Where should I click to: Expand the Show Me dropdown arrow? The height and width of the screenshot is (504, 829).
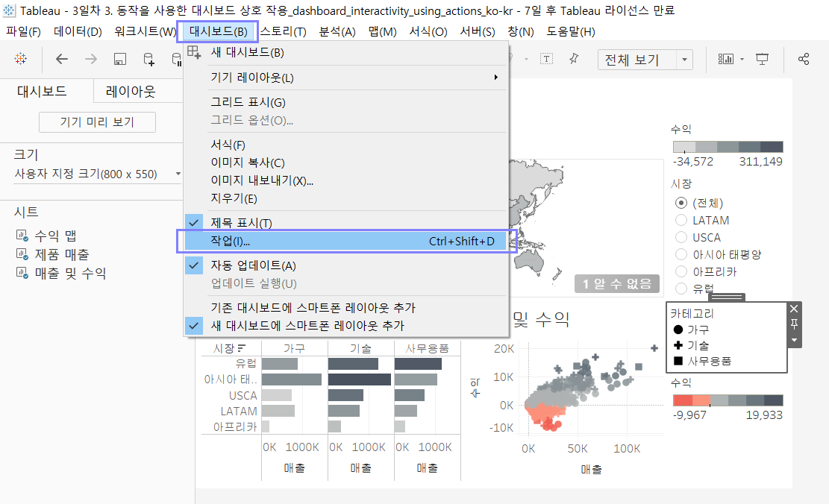[742, 59]
